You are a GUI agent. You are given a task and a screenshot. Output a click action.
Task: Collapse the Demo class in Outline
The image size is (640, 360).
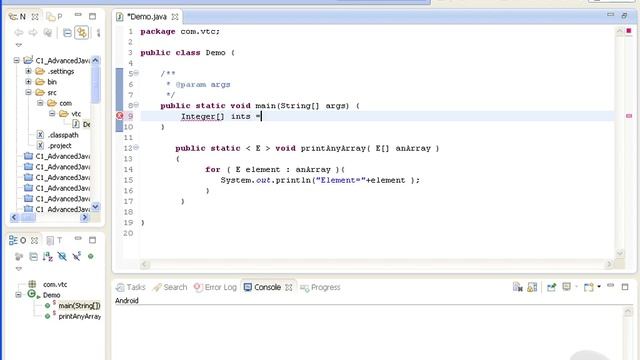tap(18, 295)
